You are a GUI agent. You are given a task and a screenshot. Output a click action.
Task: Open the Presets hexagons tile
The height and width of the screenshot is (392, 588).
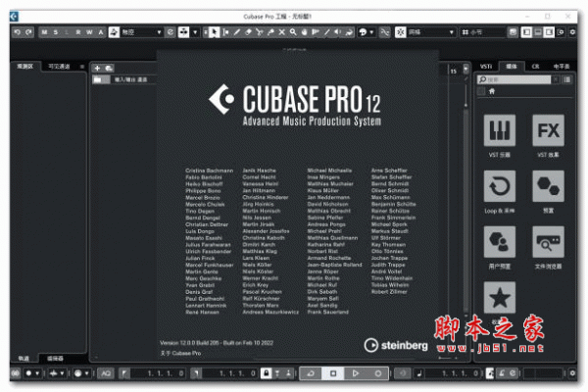pos(548,186)
